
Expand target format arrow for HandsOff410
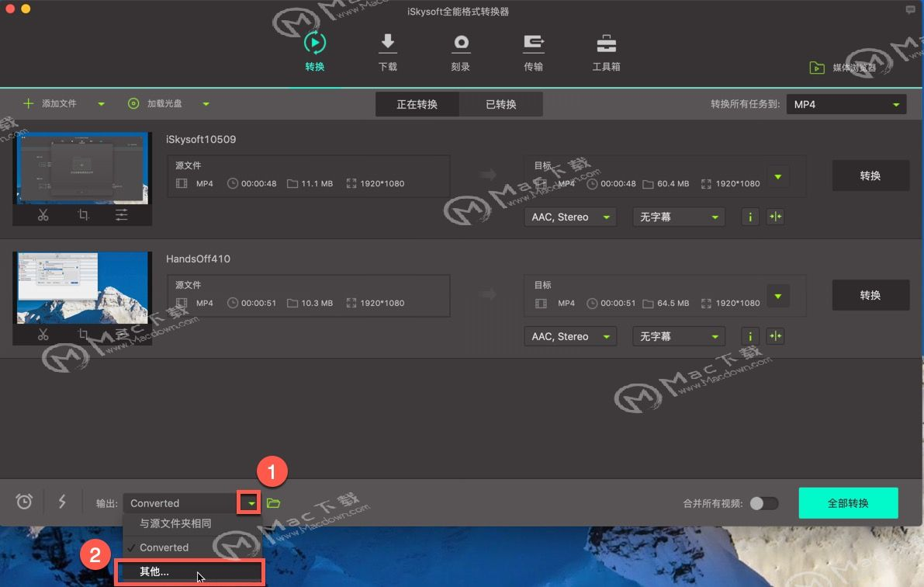pyautogui.click(x=778, y=296)
